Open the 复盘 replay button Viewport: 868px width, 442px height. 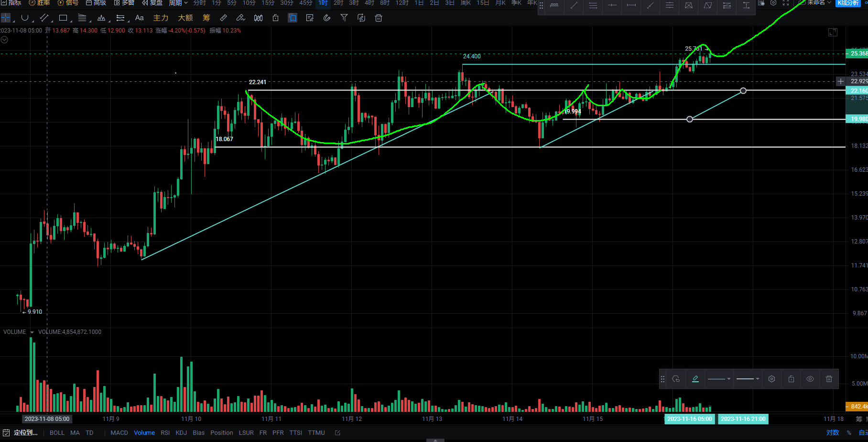(152, 3)
